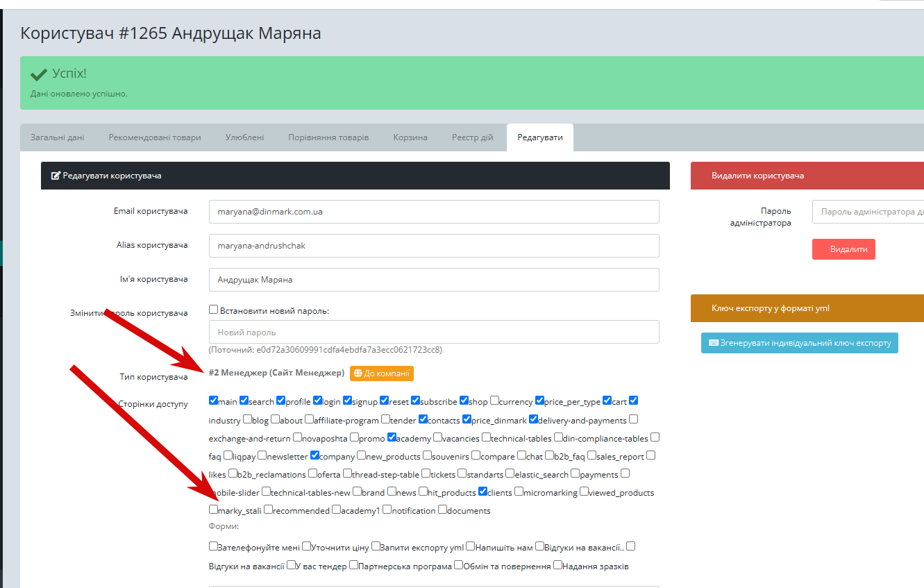Uncheck the academy checkbox
Screen dimensions: 924x588
point(392,437)
